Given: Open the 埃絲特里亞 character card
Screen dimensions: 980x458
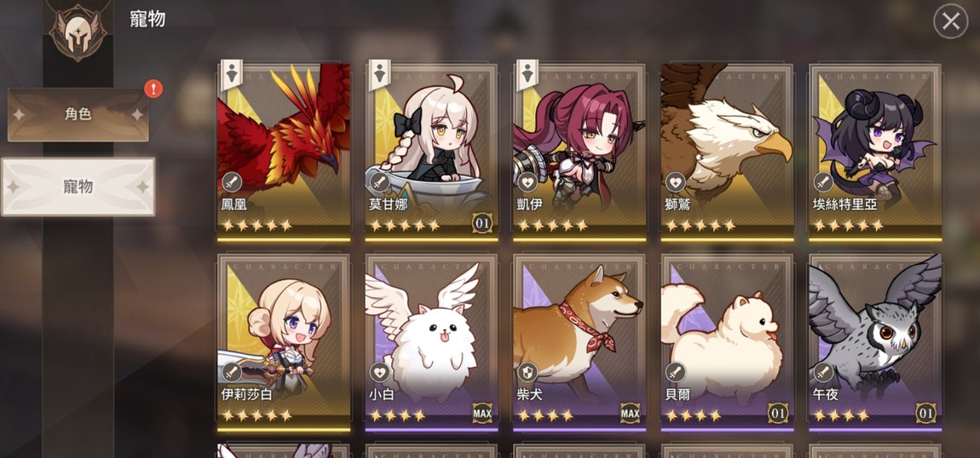Looking at the screenshot, I should click(875, 152).
